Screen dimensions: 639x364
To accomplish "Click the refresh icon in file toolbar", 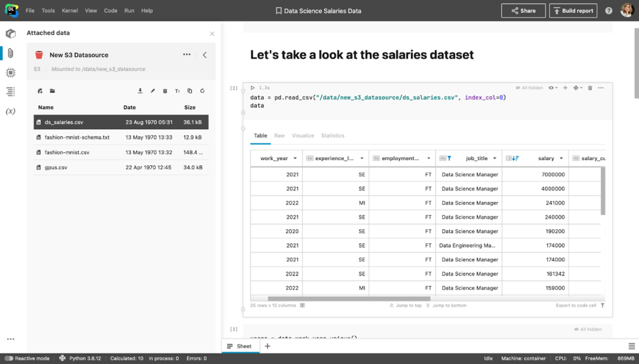I will pyautogui.click(x=202, y=91).
